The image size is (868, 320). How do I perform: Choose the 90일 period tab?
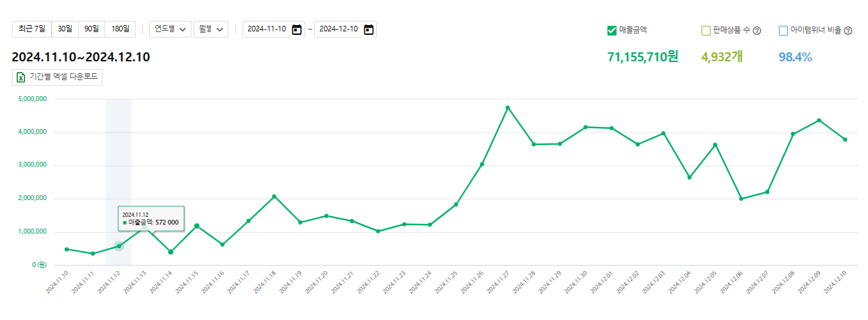(x=91, y=29)
